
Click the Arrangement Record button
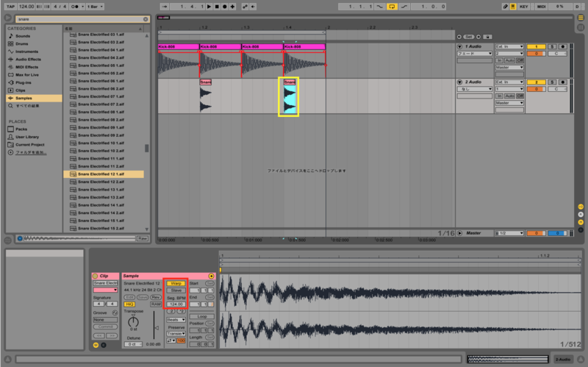[x=225, y=7]
